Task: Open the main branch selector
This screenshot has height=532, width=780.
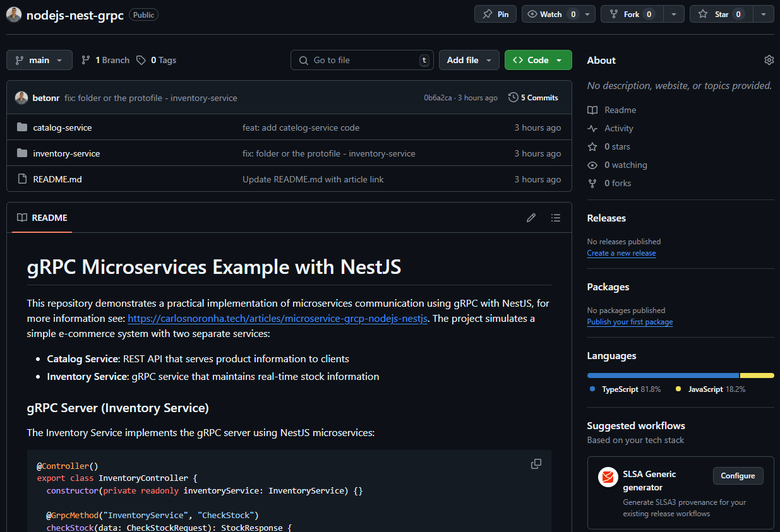Action: [39, 60]
